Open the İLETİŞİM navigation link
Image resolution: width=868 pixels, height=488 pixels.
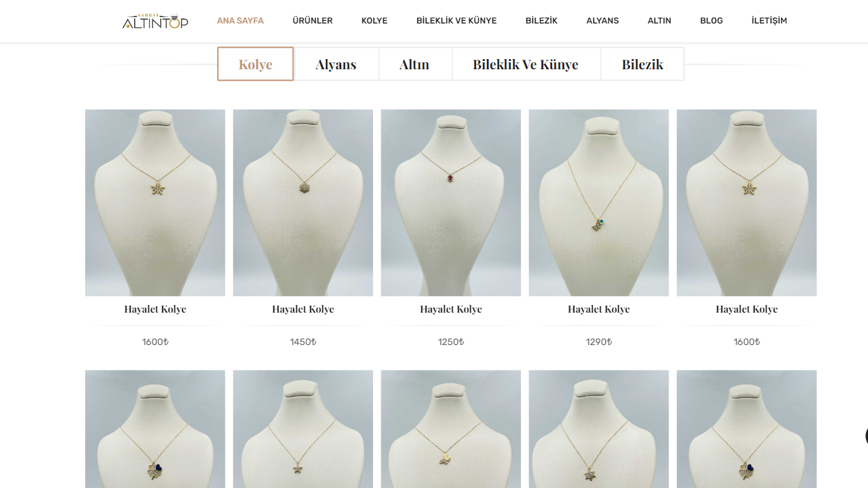click(x=769, y=20)
